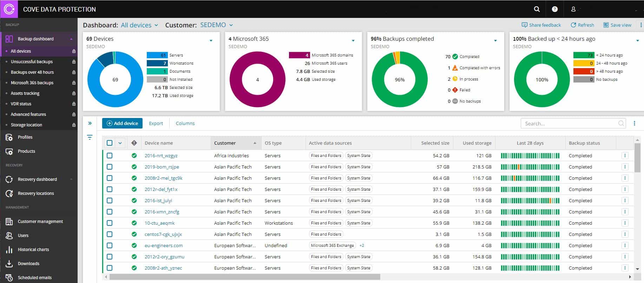The height and width of the screenshot is (283, 644).
Task: Click green status check for 2019-bom_rsjpe
Action: click(x=134, y=167)
